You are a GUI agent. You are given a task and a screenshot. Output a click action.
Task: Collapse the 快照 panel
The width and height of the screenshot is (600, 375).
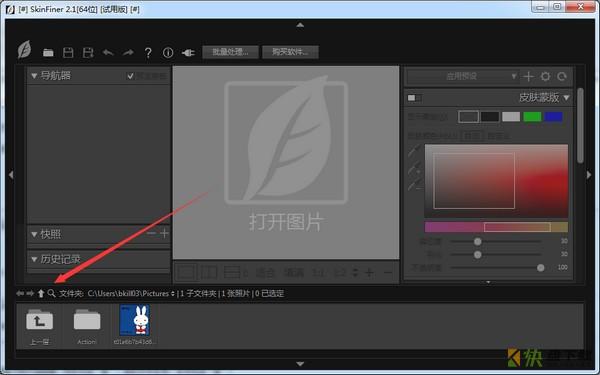[34, 234]
